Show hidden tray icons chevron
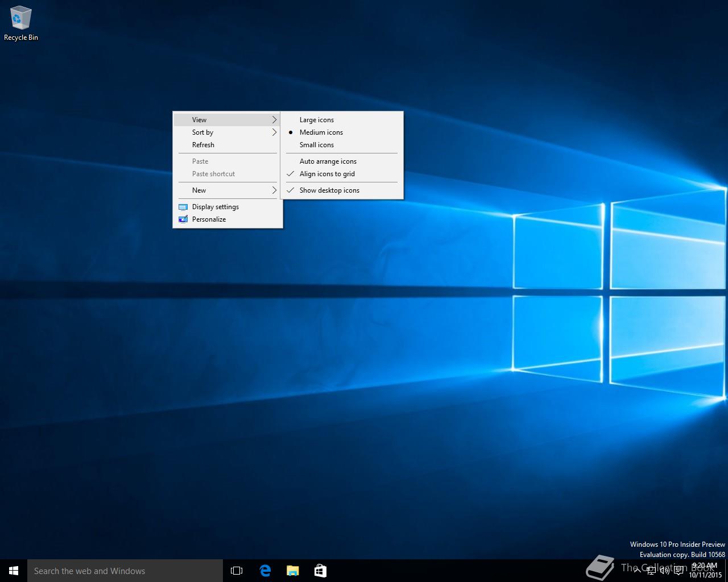Screen dimensions: 728x582 tap(637, 571)
